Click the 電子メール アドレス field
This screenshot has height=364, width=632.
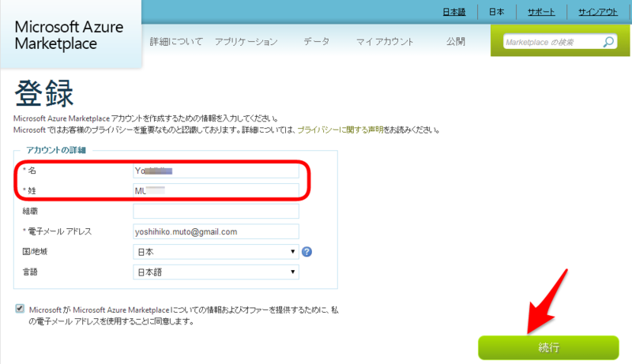pos(216,231)
